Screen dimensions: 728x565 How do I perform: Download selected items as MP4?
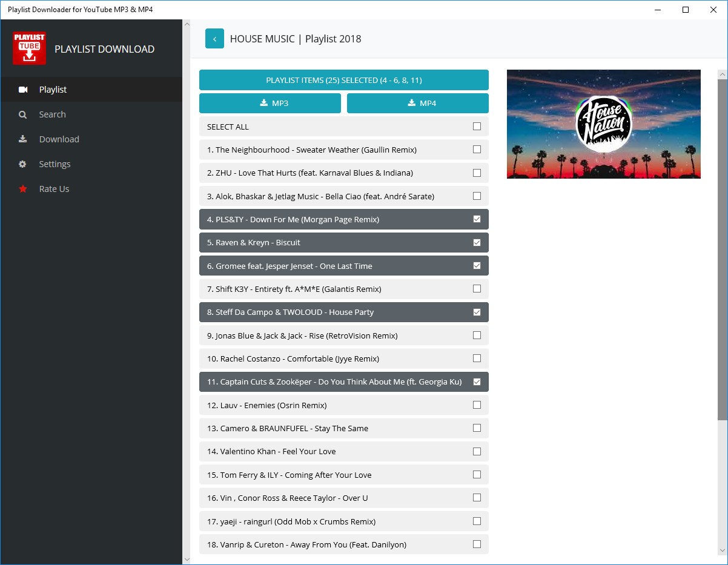point(418,103)
